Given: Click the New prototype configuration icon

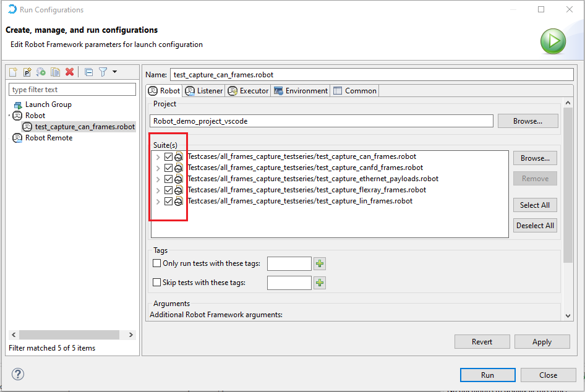Looking at the screenshot, I should click(27, 72).
